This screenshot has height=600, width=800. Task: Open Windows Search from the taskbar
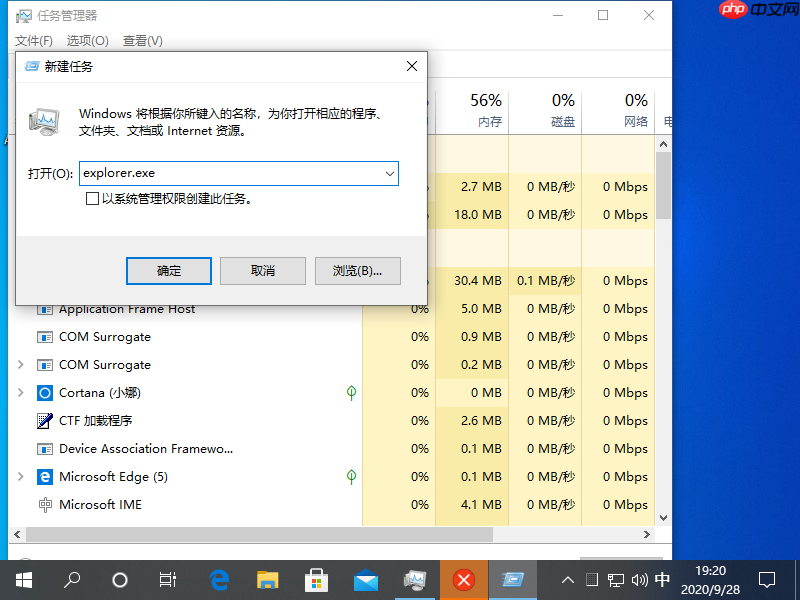pos(71,580)
